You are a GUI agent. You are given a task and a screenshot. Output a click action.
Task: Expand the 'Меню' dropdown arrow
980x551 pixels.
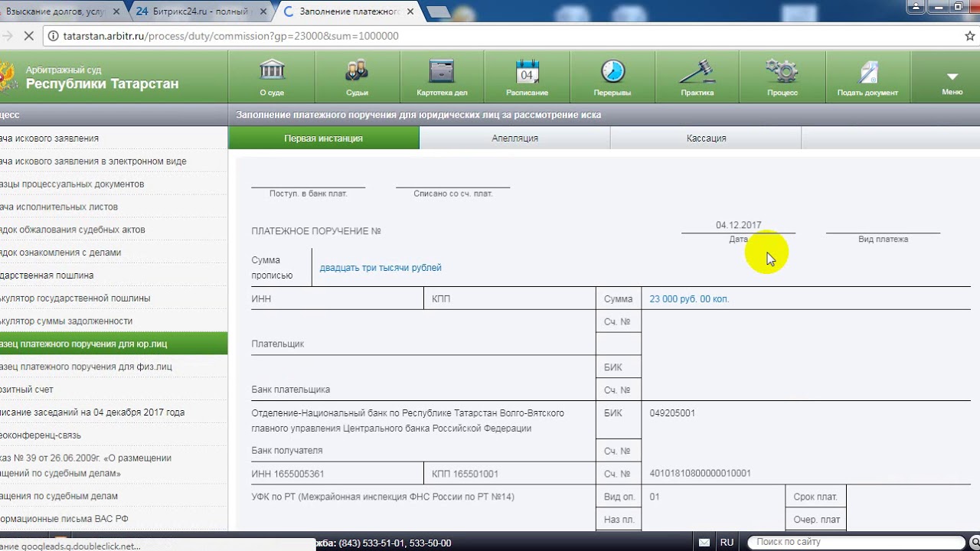952,77
